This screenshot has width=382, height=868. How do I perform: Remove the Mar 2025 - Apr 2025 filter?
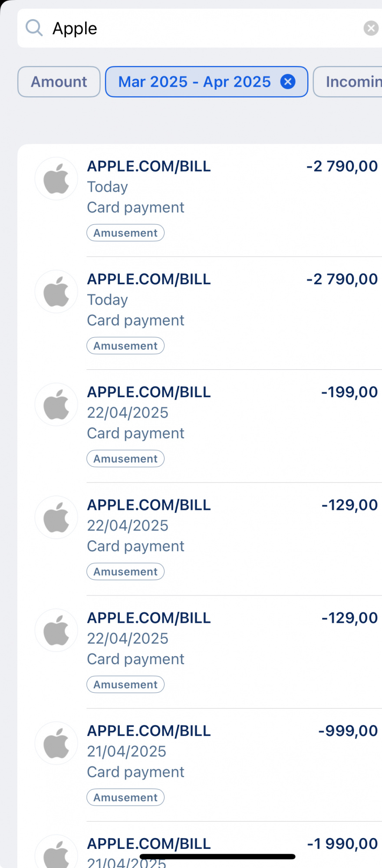point(288,82)
